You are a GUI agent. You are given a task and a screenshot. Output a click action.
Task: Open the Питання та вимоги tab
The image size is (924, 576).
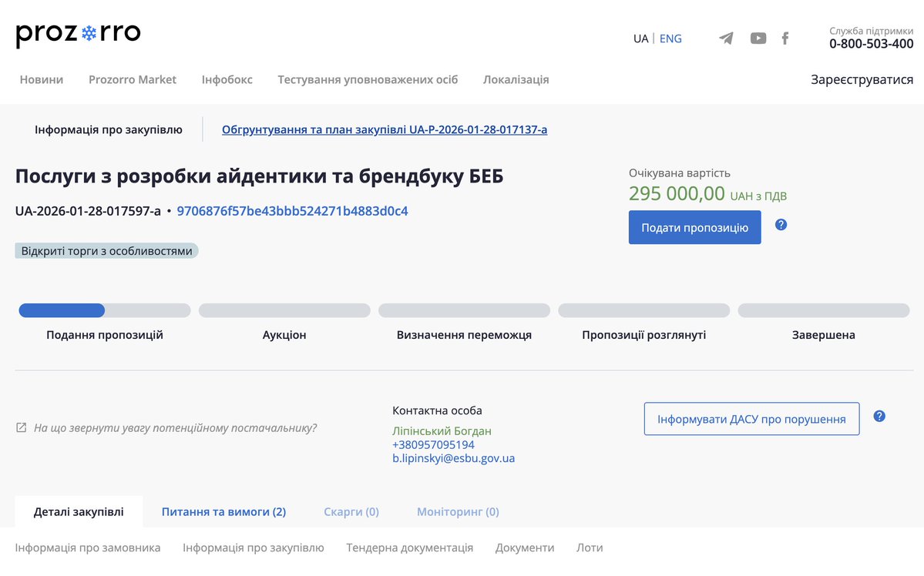[x=223, y=511]
